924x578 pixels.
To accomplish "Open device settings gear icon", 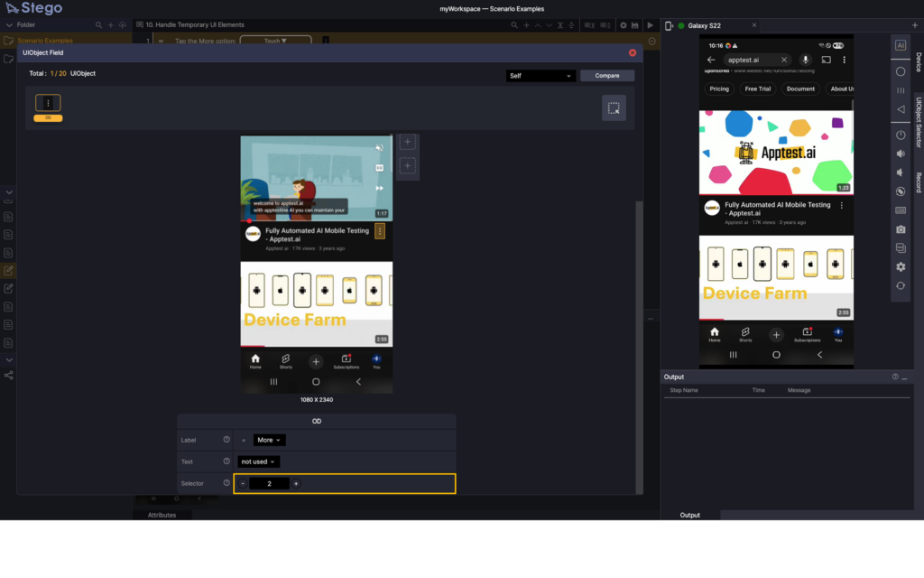I will 900,266.
